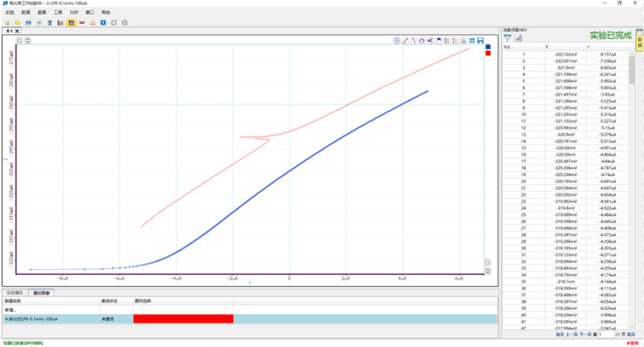Click the 未激活 status cell

click(108, 319)
